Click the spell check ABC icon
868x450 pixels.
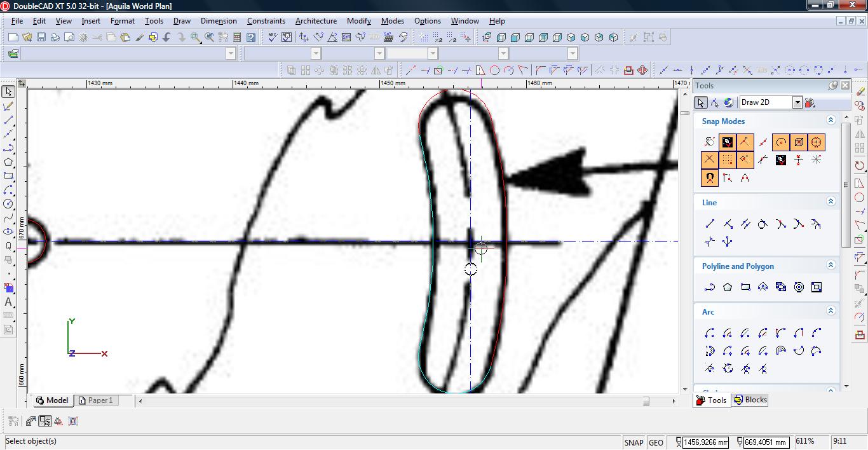pyautogui.click(x=272, y=37)
